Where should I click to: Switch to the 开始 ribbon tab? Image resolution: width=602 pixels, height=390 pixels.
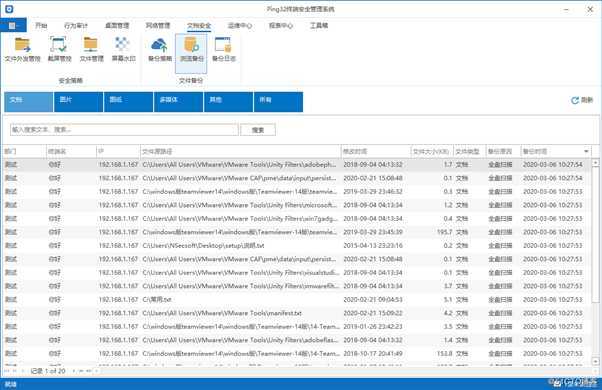(x=41, y=26)
